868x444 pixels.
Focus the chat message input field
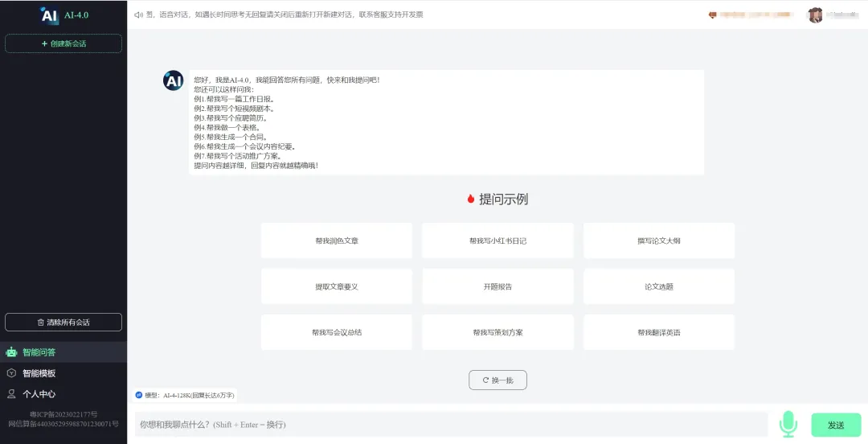451,425
